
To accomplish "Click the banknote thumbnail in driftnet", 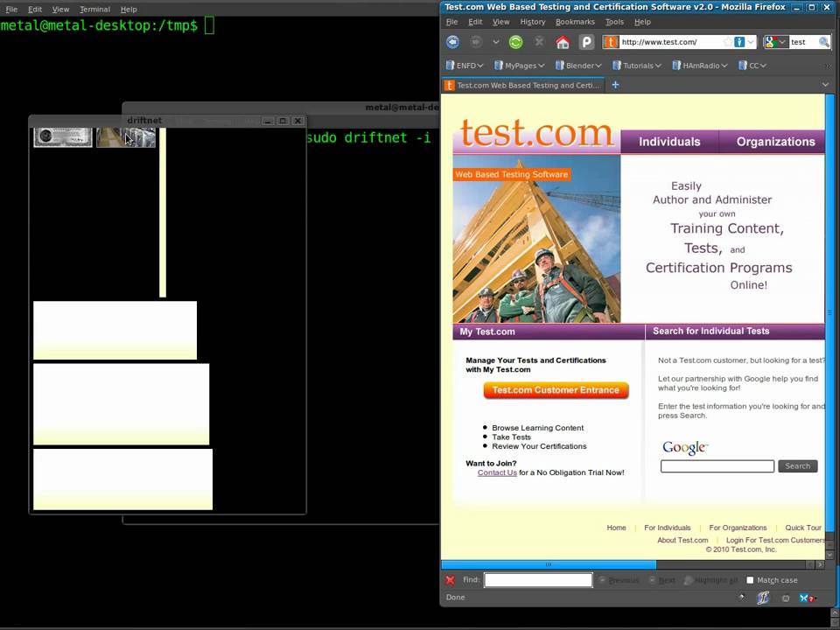I will tap(63, 137).
